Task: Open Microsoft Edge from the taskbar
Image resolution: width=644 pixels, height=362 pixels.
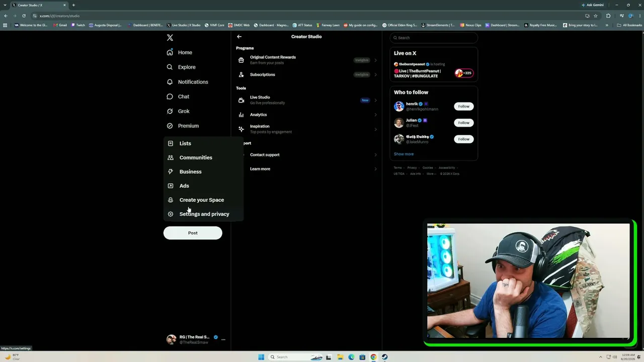Action: coord(351,357)
